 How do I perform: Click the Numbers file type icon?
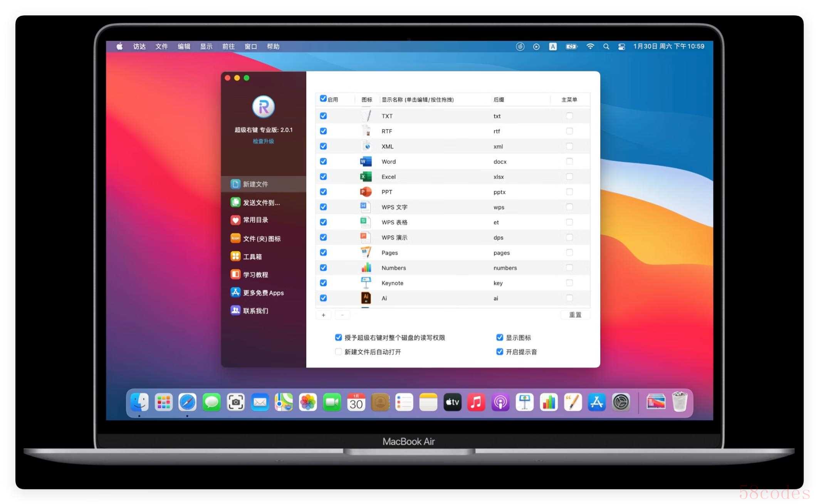click(366, 268)
